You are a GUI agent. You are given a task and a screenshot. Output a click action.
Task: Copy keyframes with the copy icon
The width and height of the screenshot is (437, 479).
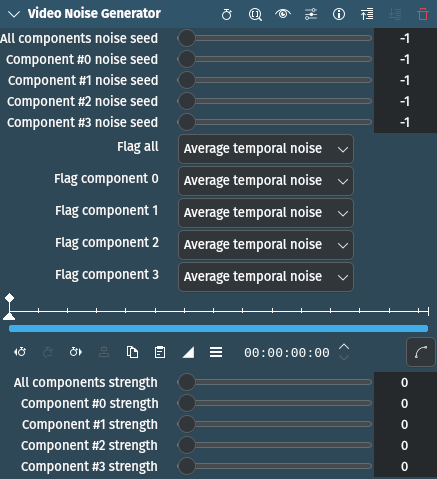132,352
